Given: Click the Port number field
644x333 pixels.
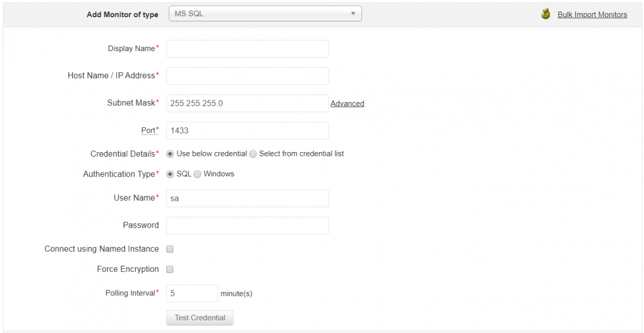Looking at the screenshot, I should pyautogui.click(x=248, y=130).
